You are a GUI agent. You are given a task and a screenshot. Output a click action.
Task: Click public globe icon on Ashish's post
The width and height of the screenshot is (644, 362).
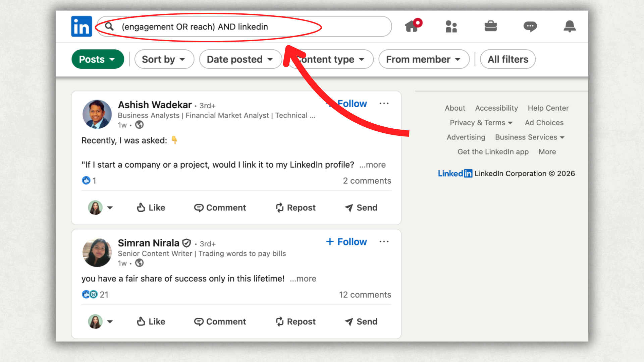click(140, 125)
